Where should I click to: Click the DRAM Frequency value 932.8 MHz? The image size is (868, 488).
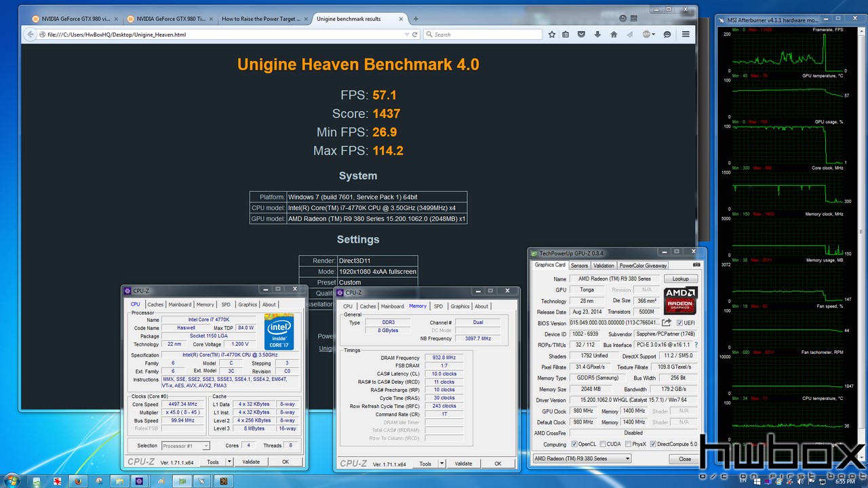[x=443, y=357]
